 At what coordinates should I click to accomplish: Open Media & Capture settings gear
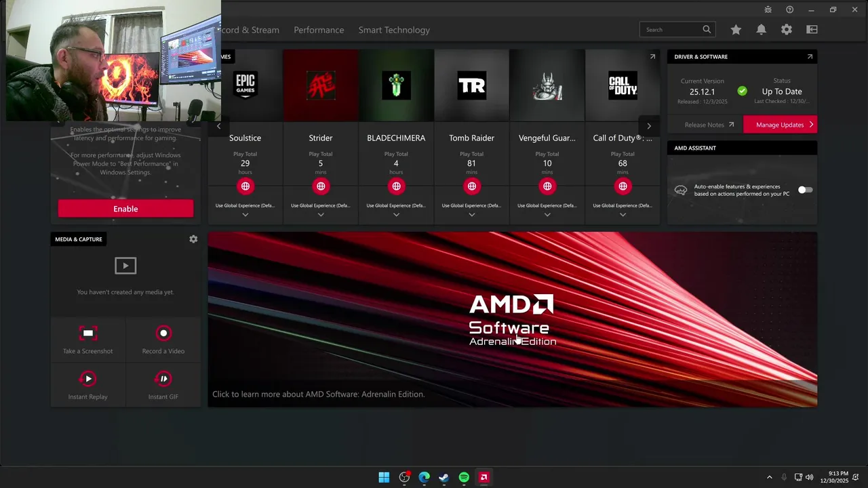pos(193,239)
